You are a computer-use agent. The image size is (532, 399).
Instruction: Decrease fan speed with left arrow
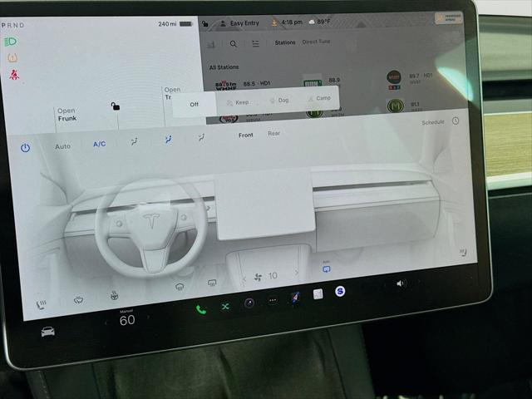244,279
